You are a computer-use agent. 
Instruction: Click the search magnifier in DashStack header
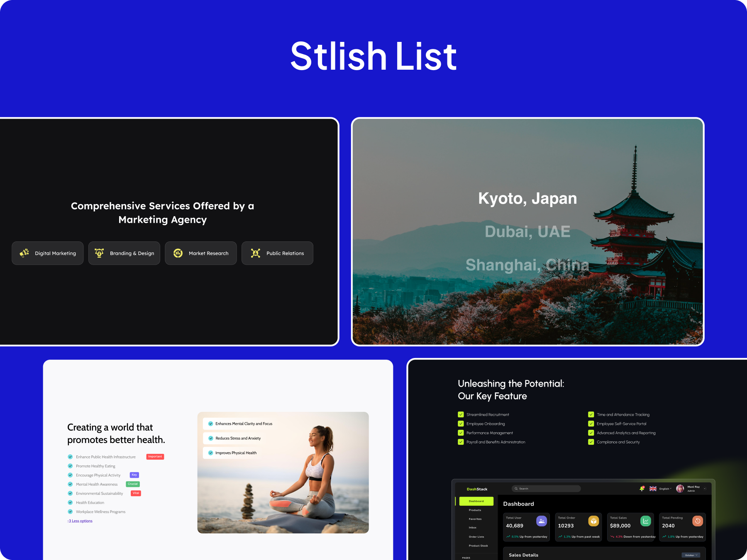click(516, 488)
